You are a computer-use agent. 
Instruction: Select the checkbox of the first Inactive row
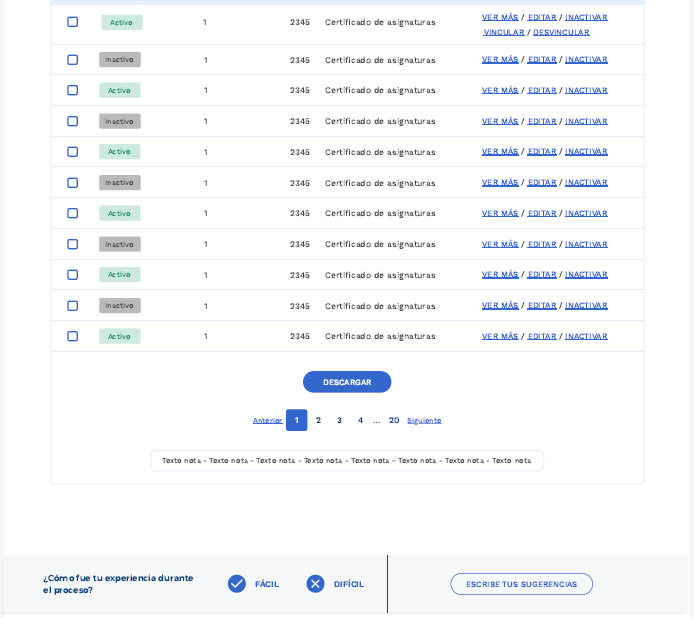coord(72,60)
